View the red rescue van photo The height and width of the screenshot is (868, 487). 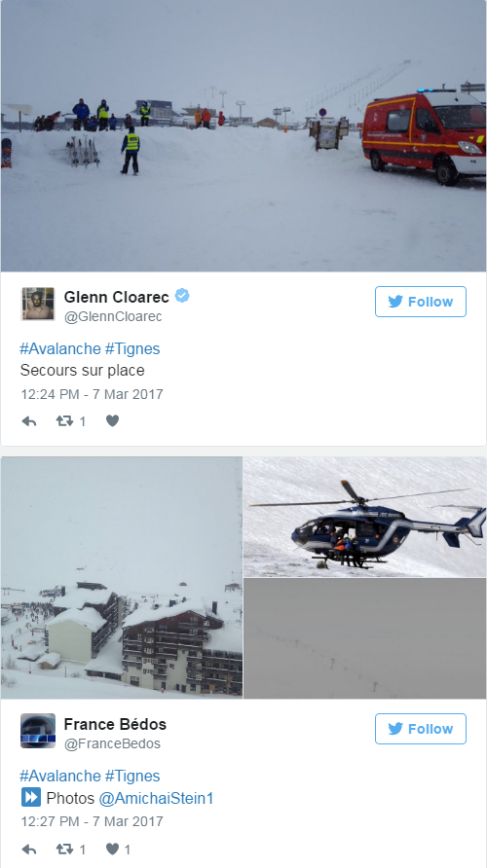coord(243,135)
